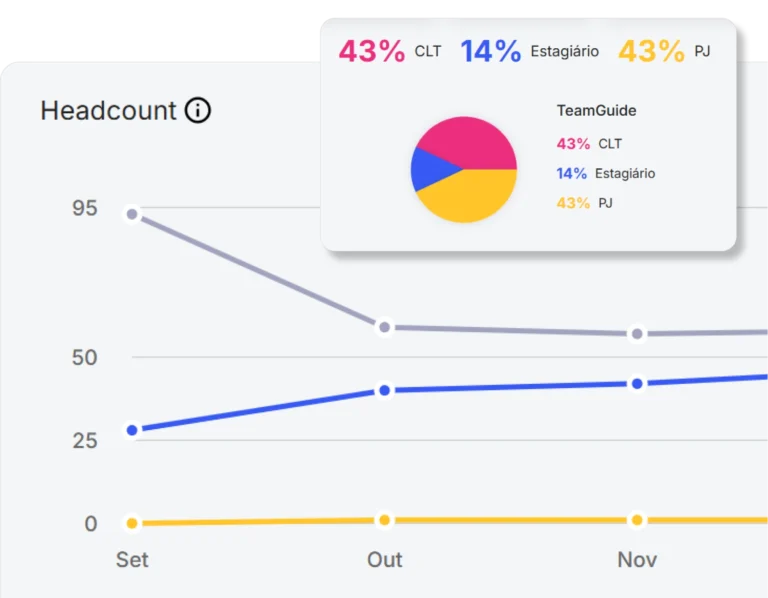This screenshot has width=768, height=598.
Task: Click the large 43% CLT header stat
Action: pos(390,51)
